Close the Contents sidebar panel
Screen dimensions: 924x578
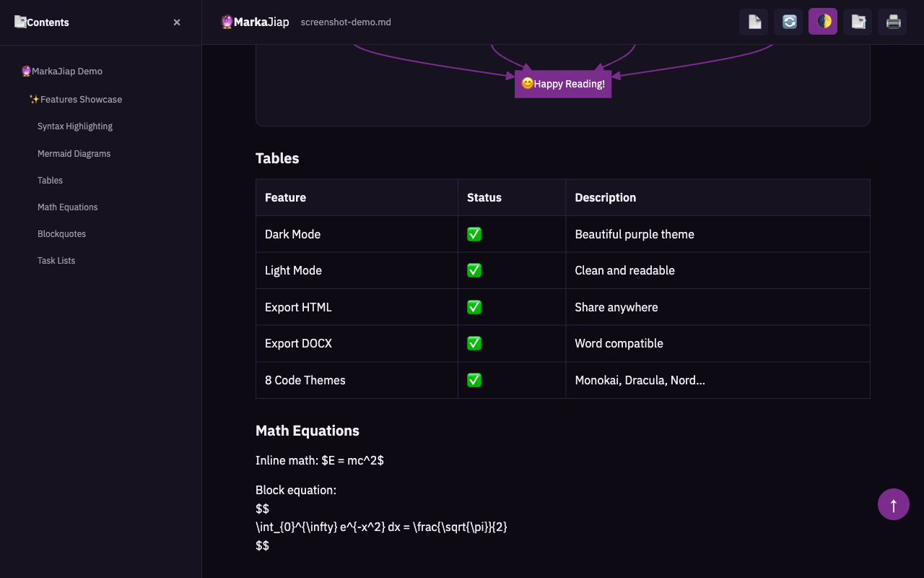point(177,22)
